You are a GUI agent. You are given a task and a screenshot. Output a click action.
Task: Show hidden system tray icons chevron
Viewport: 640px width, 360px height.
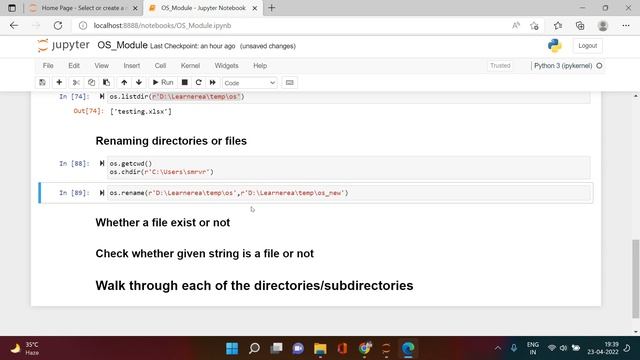click(x=498, y=348)
